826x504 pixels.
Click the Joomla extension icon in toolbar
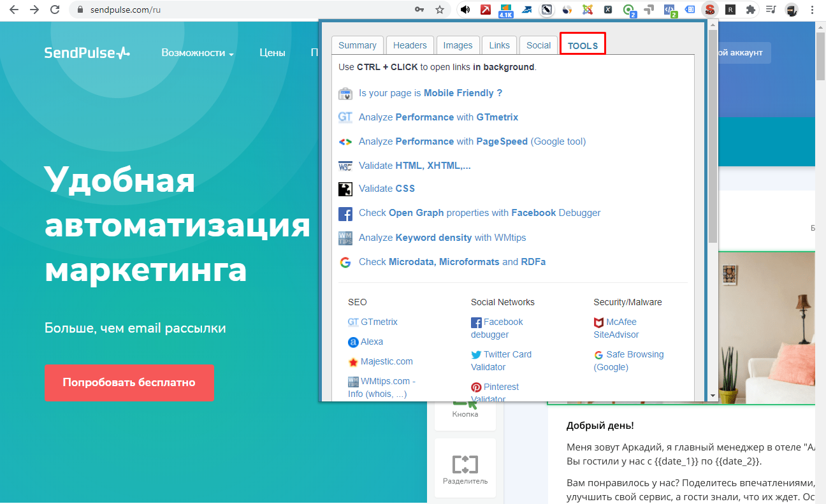[588, 10]
